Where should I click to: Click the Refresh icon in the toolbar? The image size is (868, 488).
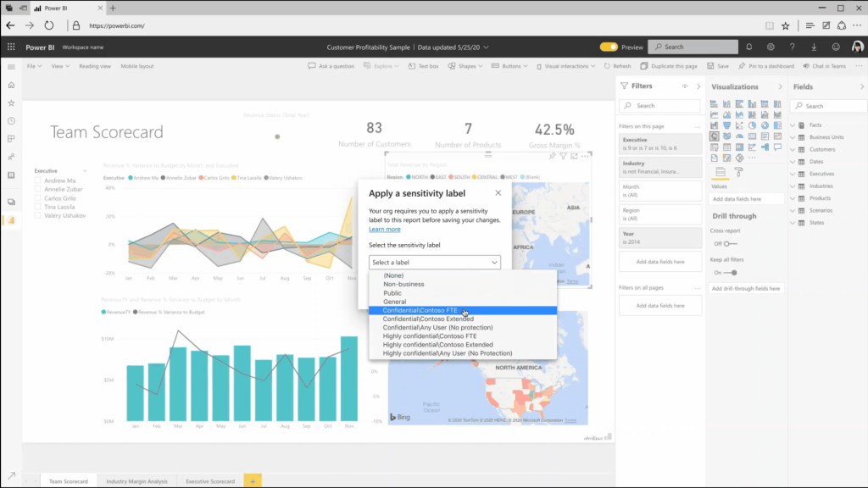[618, 64]
